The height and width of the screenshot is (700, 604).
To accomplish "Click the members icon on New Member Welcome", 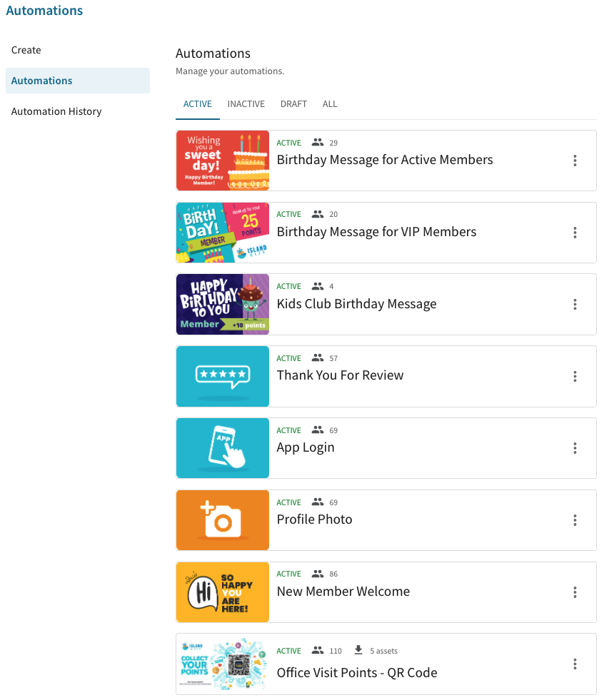I will click(x=318, y=574).
